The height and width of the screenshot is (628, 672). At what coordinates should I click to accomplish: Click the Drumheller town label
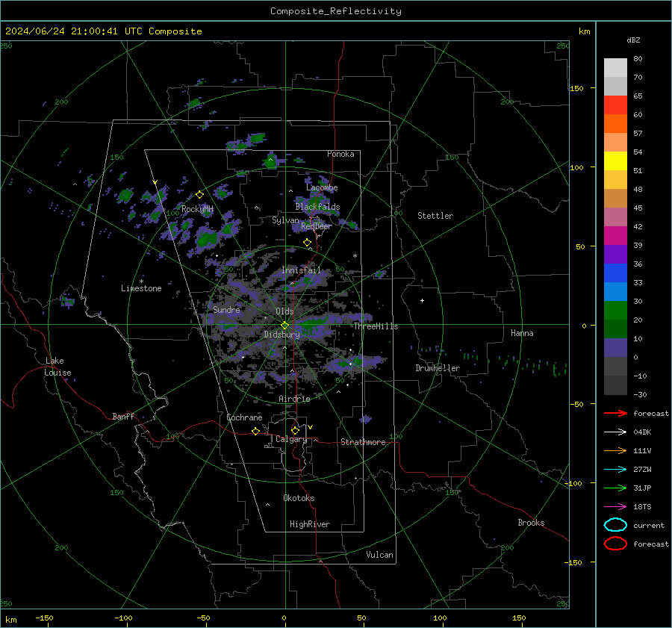(438, 368)
